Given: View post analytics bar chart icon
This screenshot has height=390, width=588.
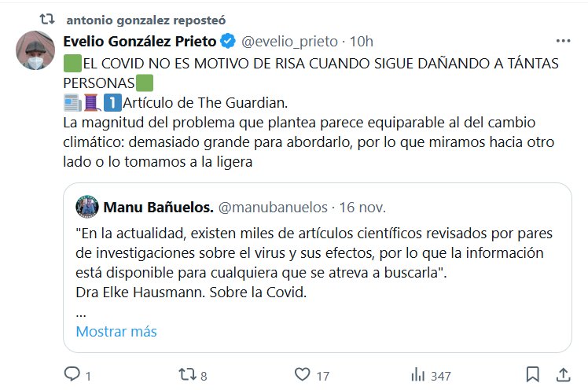Looking at the screenshot, I should 419,374.
